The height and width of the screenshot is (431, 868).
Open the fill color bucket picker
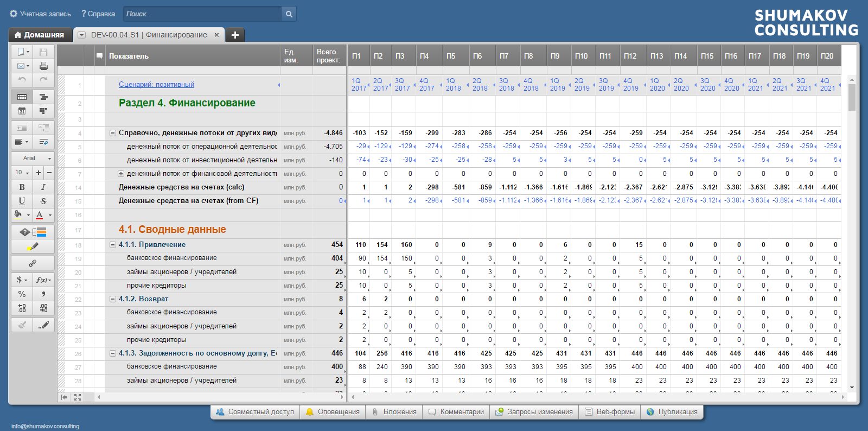(x=19, y=215)
